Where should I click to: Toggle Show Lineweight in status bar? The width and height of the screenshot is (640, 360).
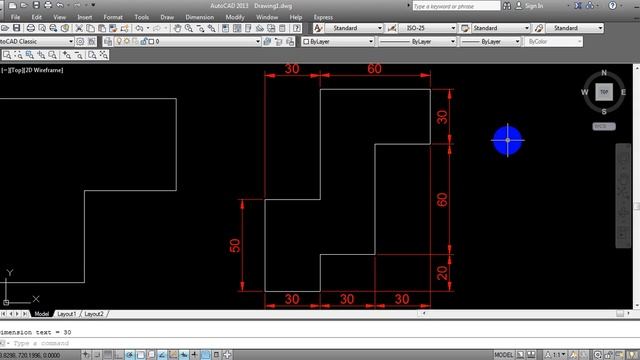(x=195, y=355)
